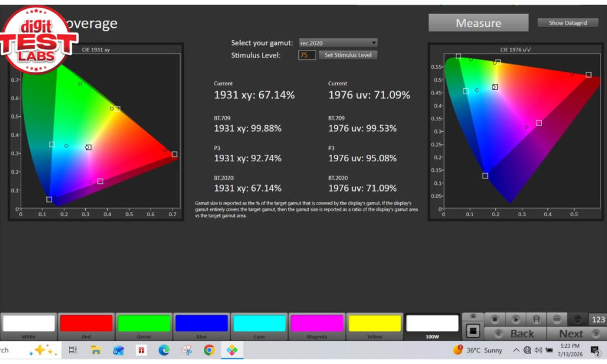The height and width of the screenshot is (364, 607).
Task: Click the black square pattern window icon
Action: 472,331
